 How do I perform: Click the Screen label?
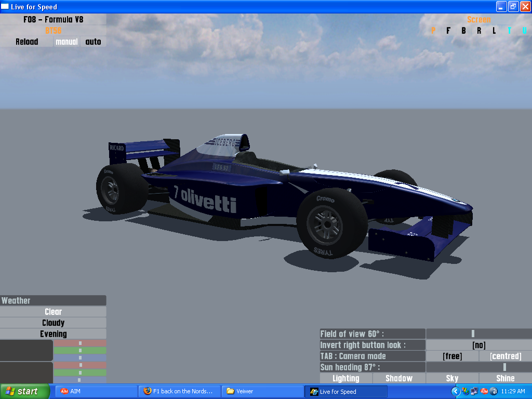tap(478, 19)
